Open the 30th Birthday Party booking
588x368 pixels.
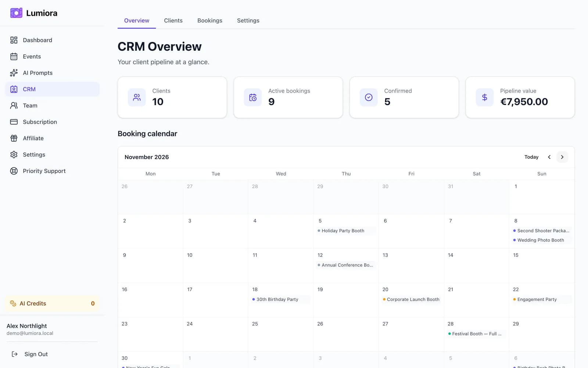tap(281, 300)
